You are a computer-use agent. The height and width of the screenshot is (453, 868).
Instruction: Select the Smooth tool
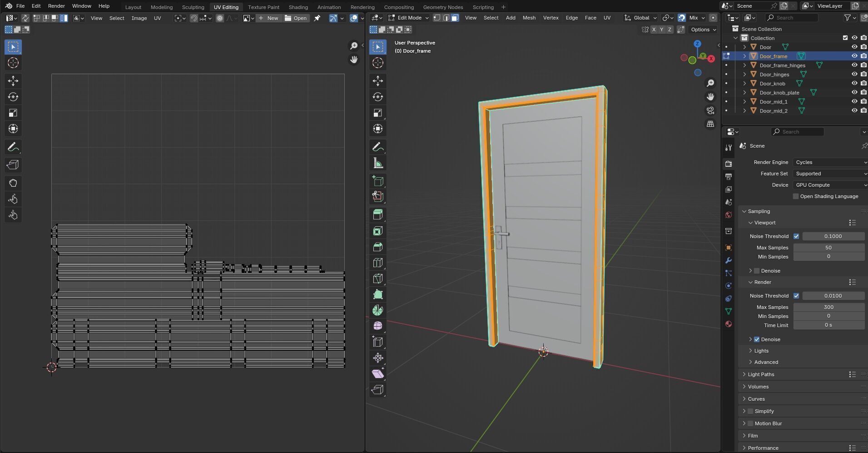(x=377, y=326)
